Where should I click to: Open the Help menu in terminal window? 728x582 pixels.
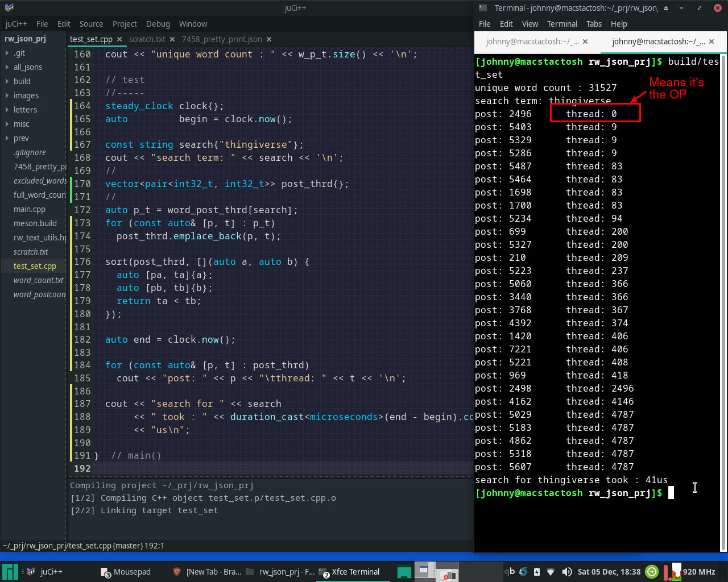click(619, 24)
